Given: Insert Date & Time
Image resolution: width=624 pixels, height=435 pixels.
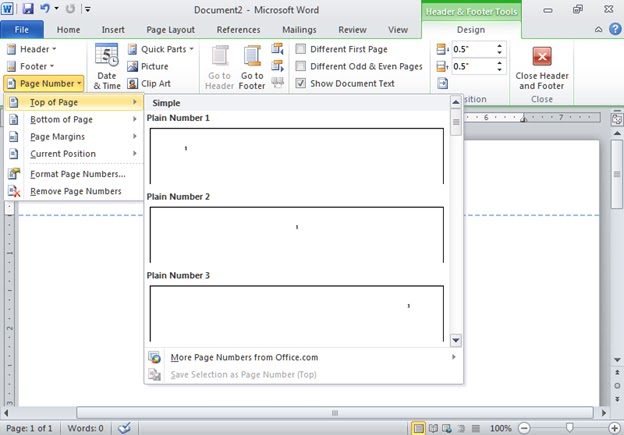Looking at the screenshot, I should coord(107,66).
